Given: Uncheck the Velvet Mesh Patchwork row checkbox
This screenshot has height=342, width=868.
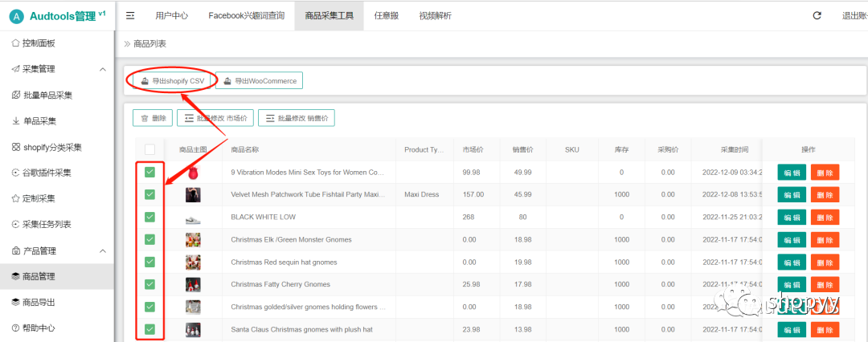Looking at the screenshot, I should pos(149,194).
